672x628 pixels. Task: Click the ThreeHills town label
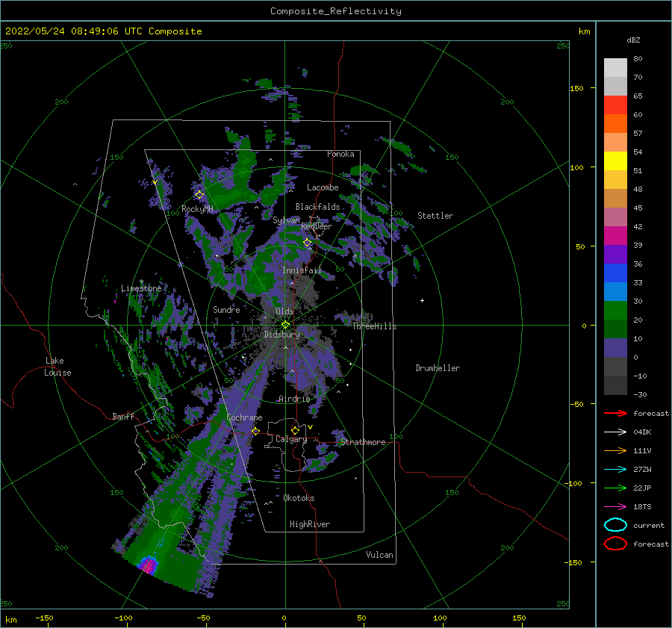click(x=374, y=326)
